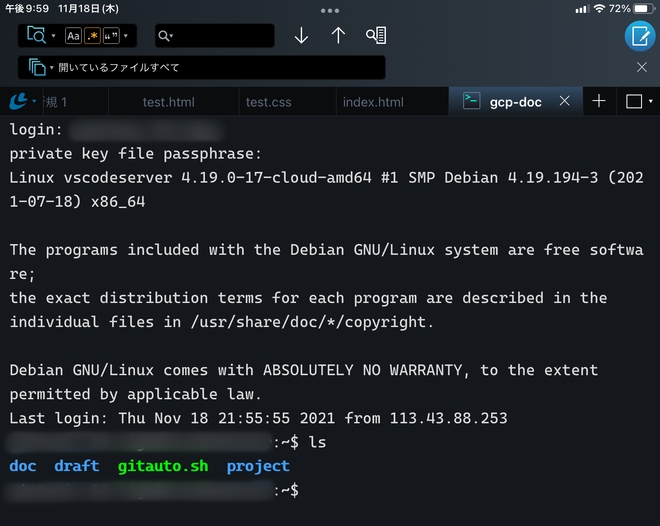The image size is (660, 526).
Task: Add a new tab with plus
Action: [599, 101]
